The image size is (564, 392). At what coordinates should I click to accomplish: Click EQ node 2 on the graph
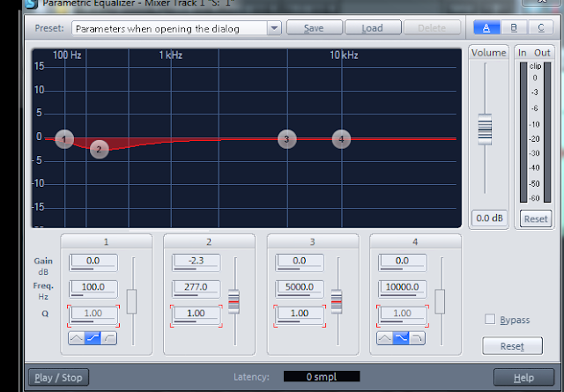99,149
